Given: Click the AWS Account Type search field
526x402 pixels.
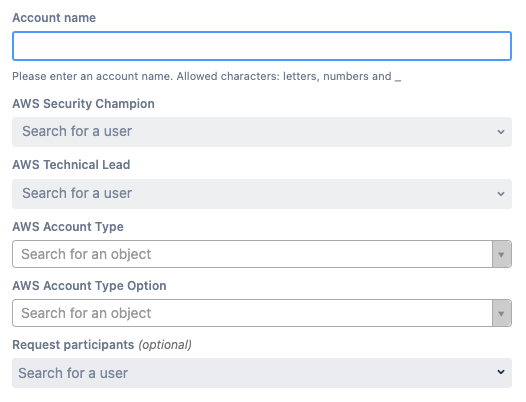Looking at the screenshot, I should click(x=252, y=254).
